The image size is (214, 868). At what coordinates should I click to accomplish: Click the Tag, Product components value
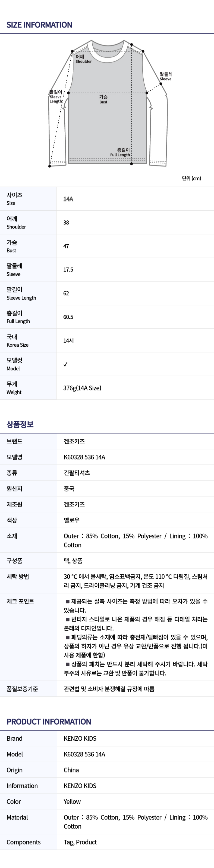tap(80, 842)
